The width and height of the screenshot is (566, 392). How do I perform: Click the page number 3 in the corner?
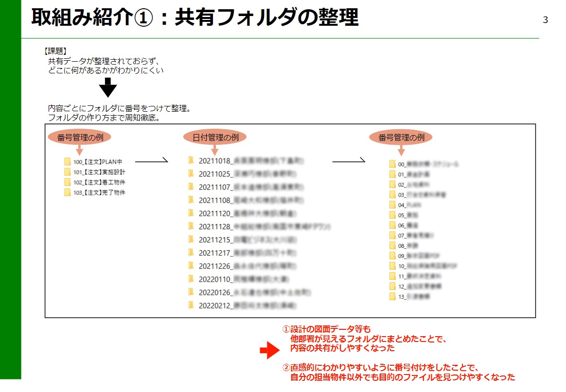[x=546, y=20]
